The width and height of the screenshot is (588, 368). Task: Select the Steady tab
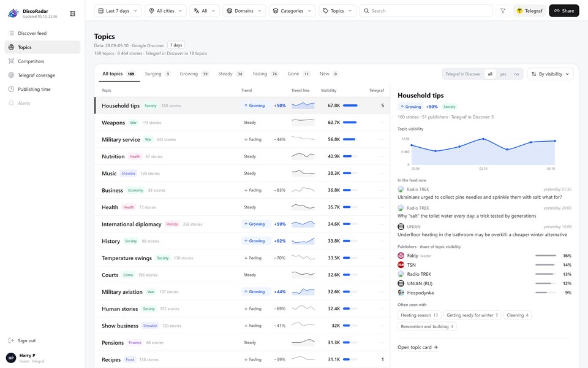click(231, 74)
